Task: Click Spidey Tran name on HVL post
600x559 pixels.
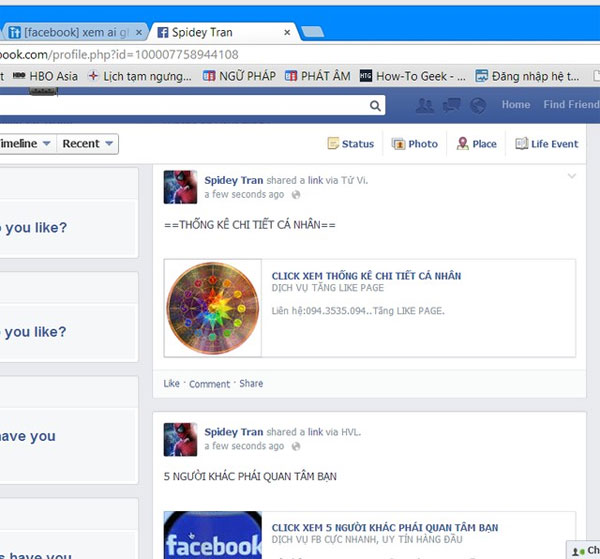Action: tap(234, 432)
